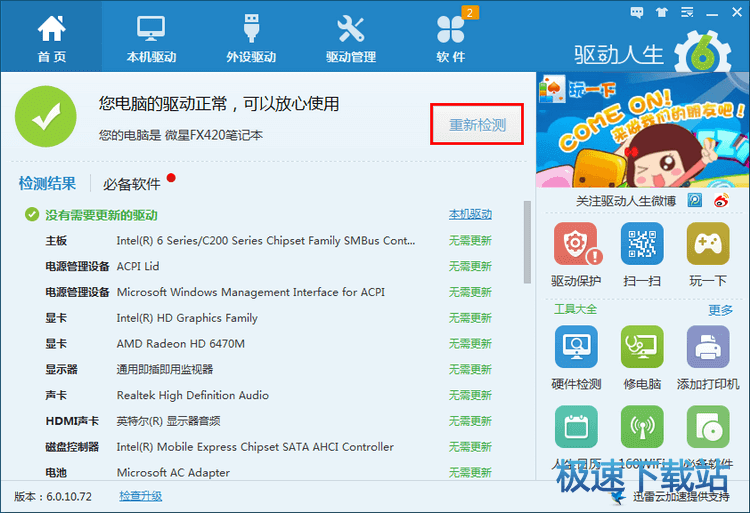This screenshot has height=513, width=750.
Task: Open the Sina Weibo follow icon
Action: pos(721,200)
